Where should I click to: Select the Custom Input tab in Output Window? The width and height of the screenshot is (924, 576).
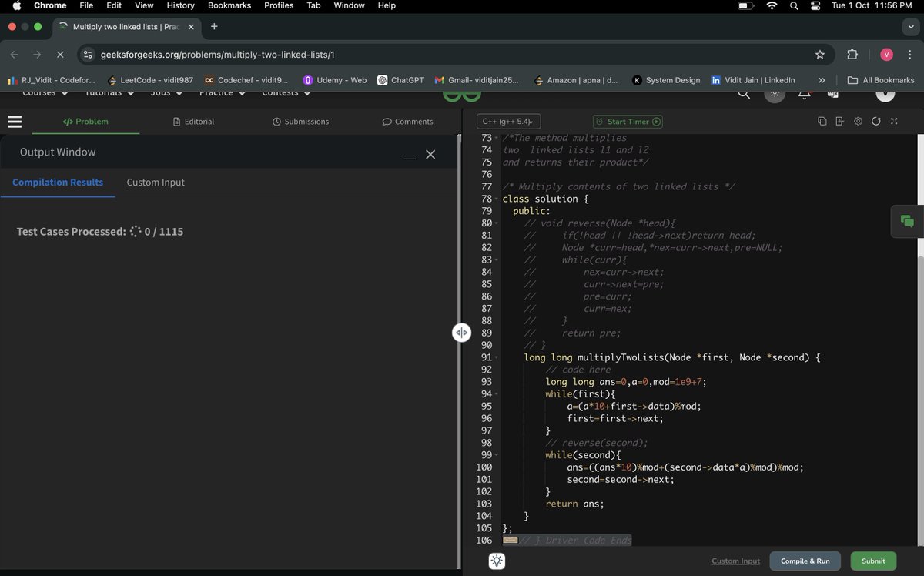tap(156, 183)
